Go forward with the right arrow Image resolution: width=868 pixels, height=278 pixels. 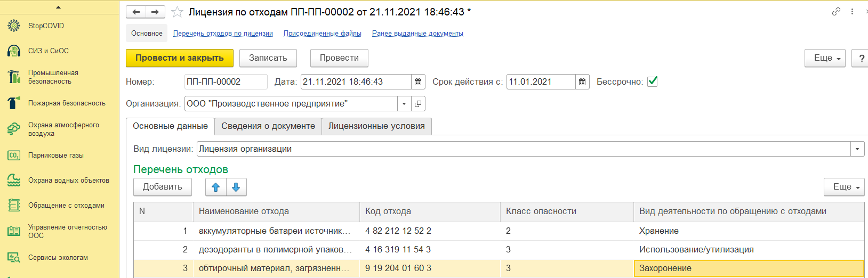coord(155,12)
